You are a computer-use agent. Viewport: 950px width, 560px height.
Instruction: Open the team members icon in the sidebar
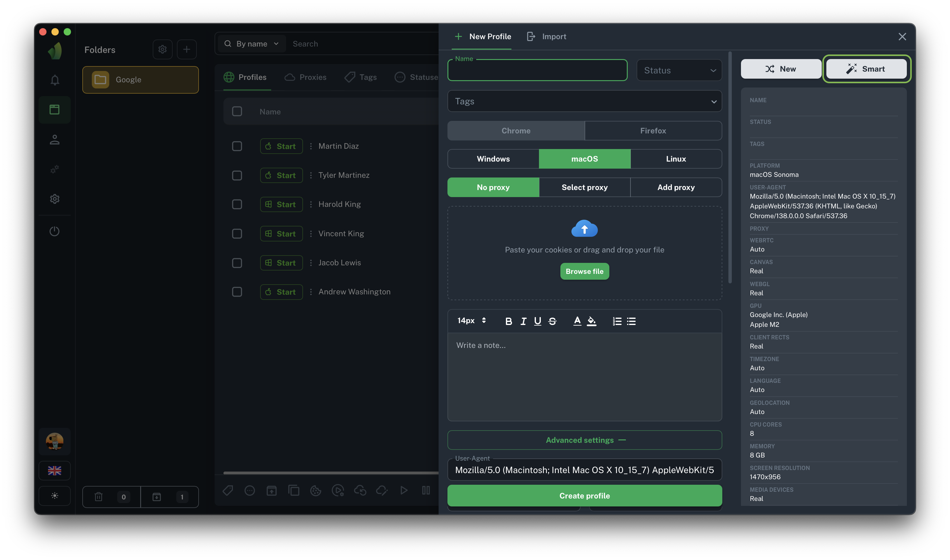click(54, 139)
